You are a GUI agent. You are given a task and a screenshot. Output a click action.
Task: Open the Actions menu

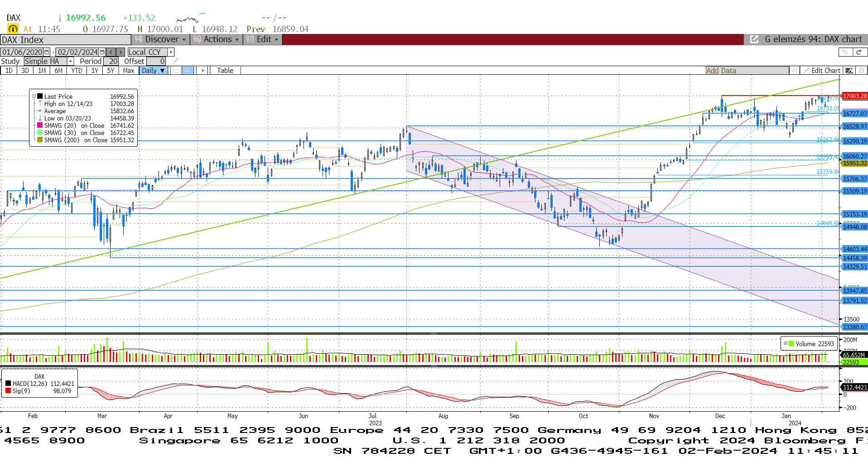point(216,39)
